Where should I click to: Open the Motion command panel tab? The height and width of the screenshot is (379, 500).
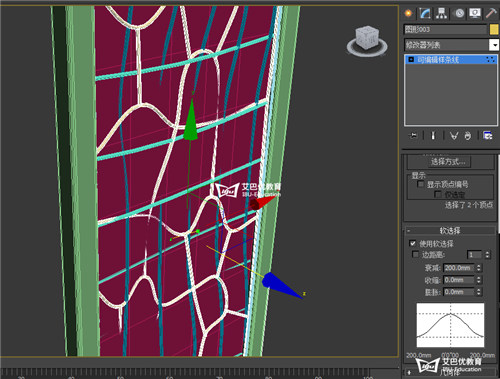coord(460,13)
